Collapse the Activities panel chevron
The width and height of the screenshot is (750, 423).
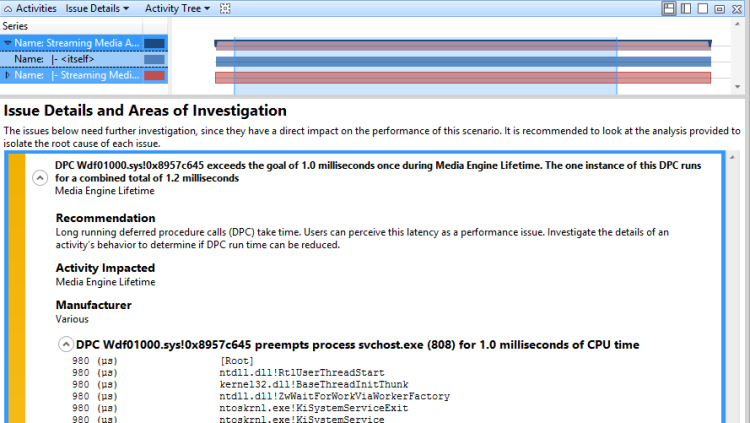(9, 8)
